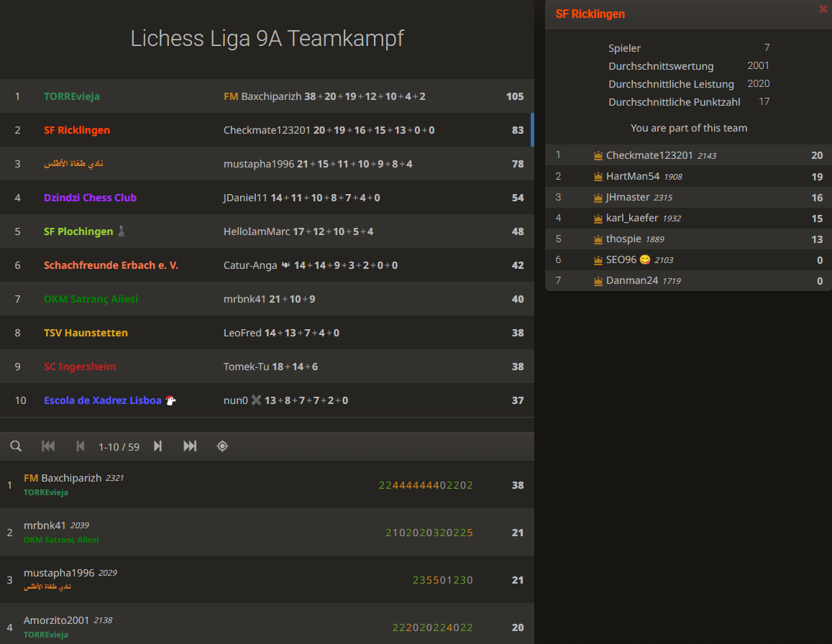832x644 pixels.
Task: Click Durchschnittswertung value 2001
Action: [758, 66]
